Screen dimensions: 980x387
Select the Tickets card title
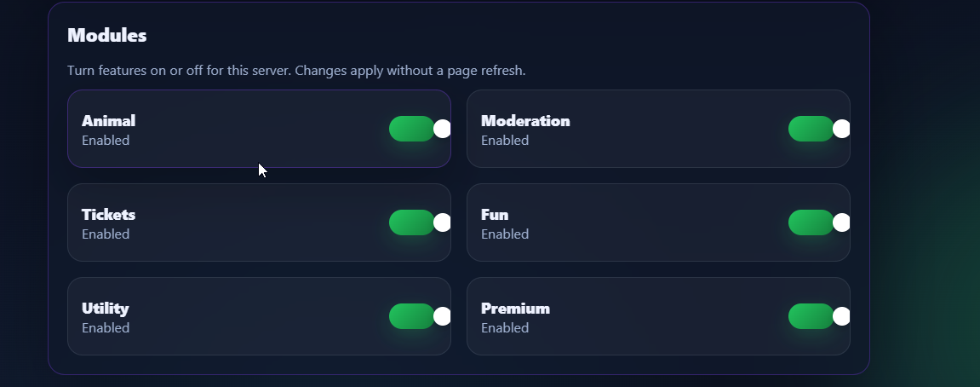(x=108, y=215)
